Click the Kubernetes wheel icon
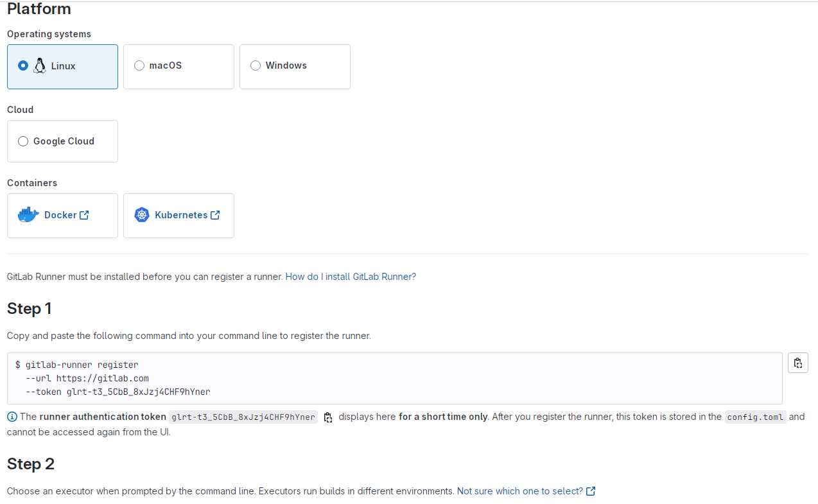The image size is (818, 504). (x=142, y=215)
